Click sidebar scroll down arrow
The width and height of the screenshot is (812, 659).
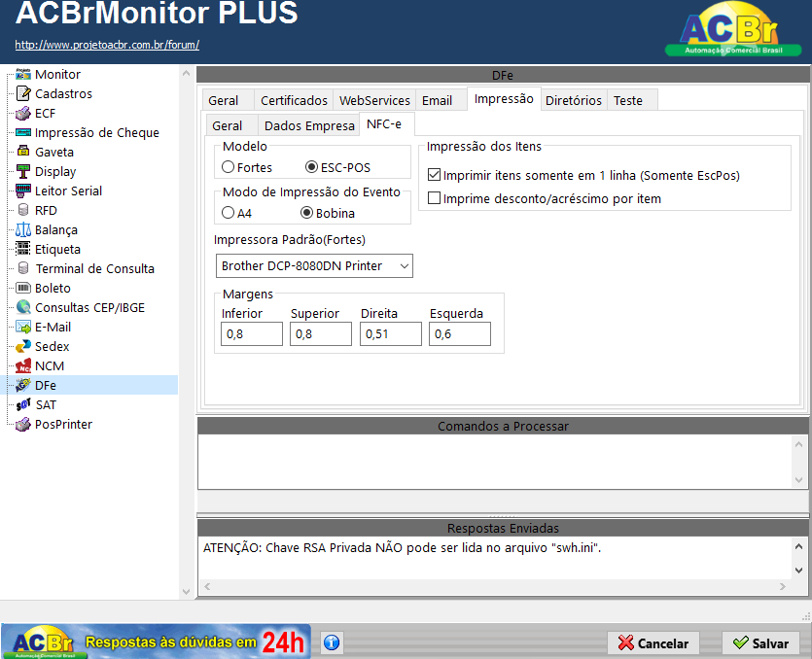(x=186, y=592)
